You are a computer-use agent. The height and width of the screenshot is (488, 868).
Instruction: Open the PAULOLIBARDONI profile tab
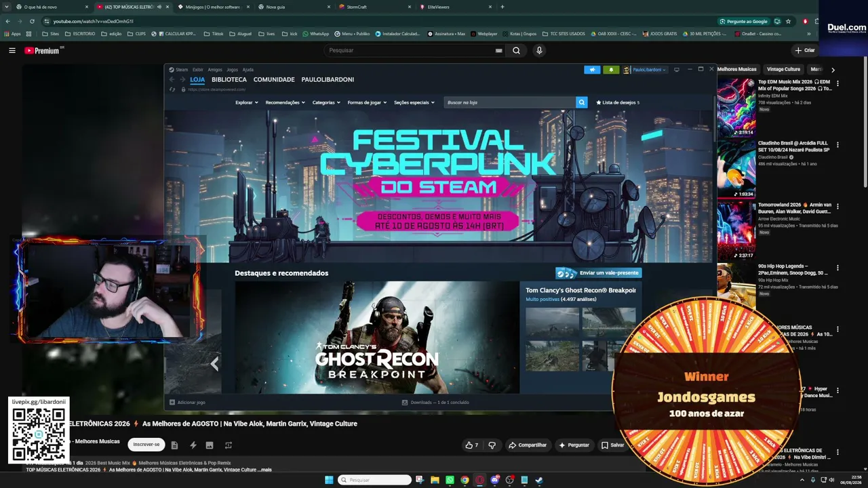pyautogui.click(x=328, y=79)
